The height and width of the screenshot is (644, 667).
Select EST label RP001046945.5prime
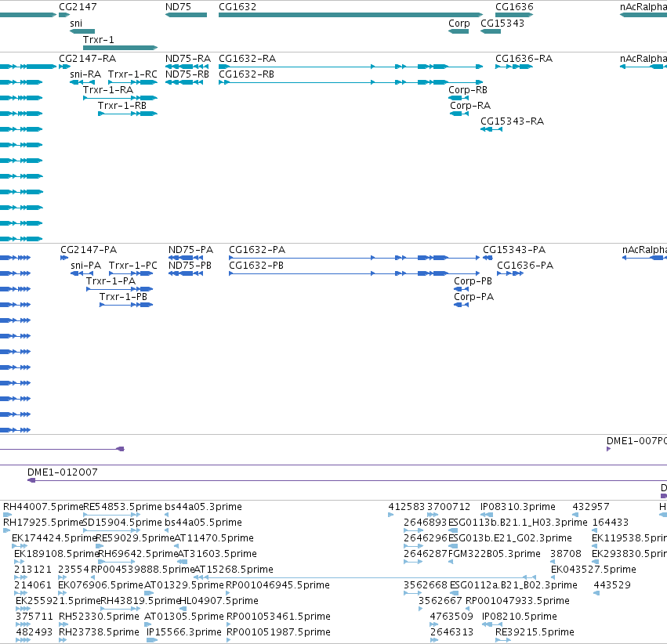[277, 585]
